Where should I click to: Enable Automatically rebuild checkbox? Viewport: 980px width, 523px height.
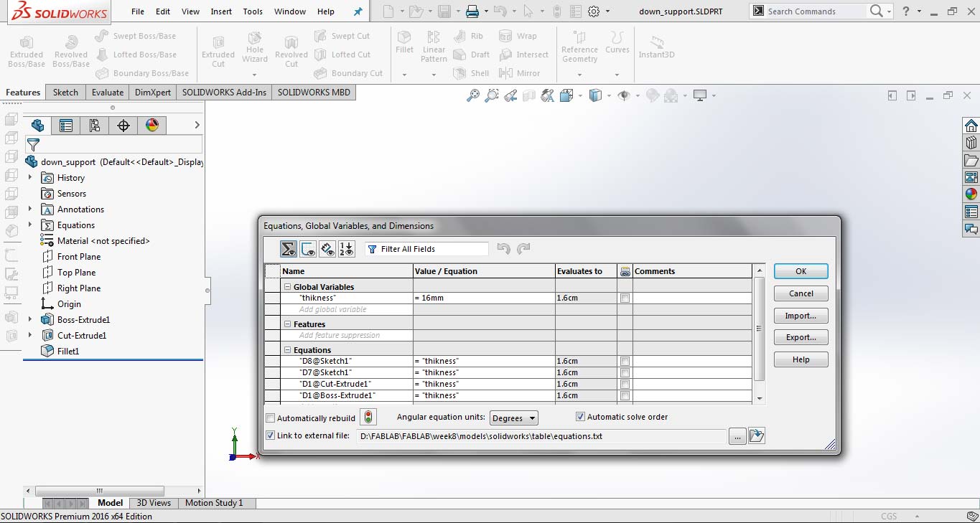point(271,418)
